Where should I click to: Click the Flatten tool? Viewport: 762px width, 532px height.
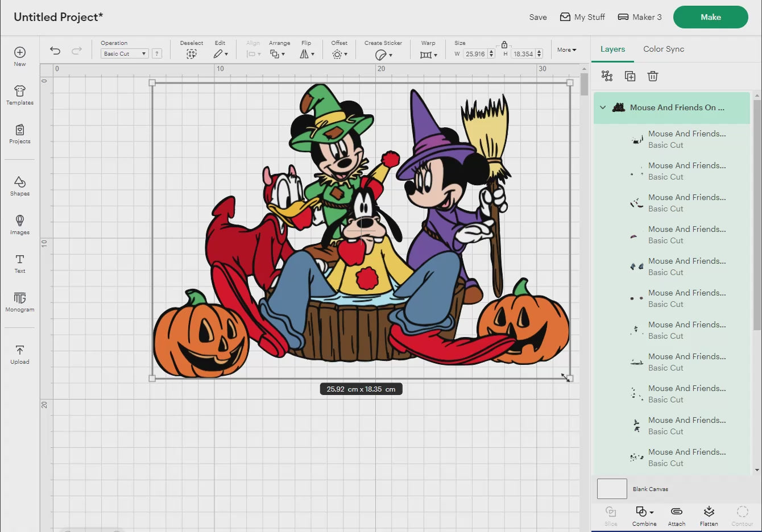709,515
